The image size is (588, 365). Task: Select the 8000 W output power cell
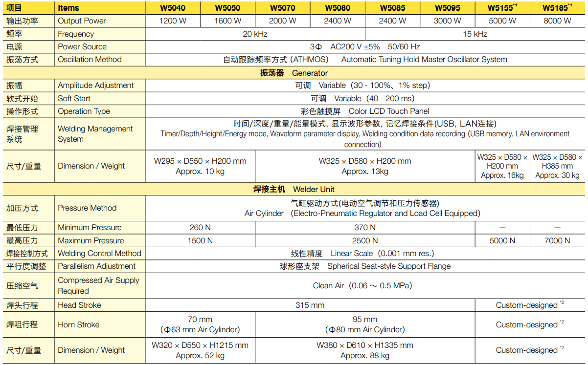[557, 21]
